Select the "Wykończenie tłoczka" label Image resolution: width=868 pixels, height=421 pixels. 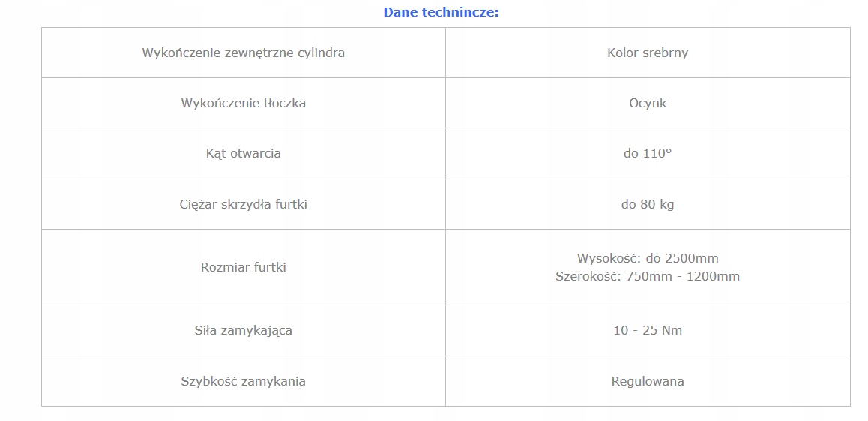point(244,104)
